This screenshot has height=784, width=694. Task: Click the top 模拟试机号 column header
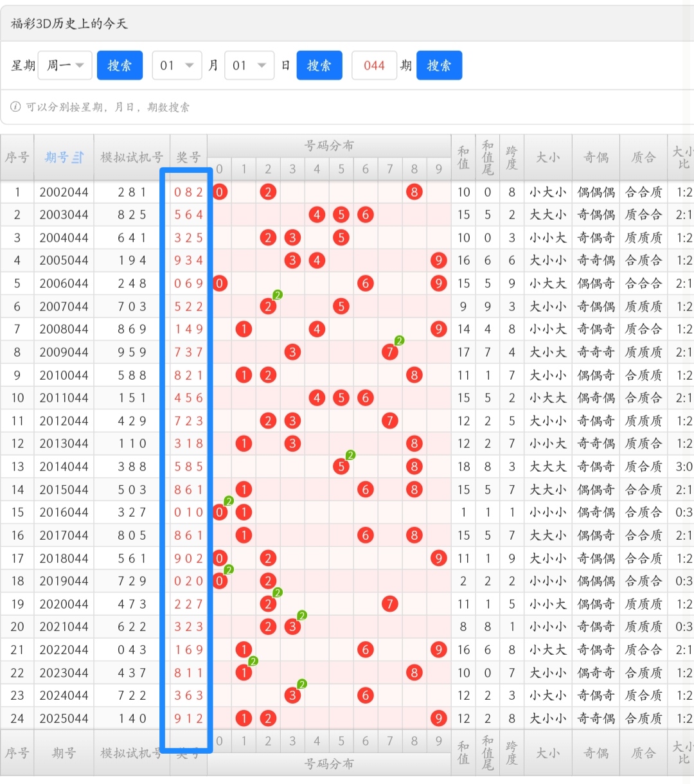click(x=132, y=157)
